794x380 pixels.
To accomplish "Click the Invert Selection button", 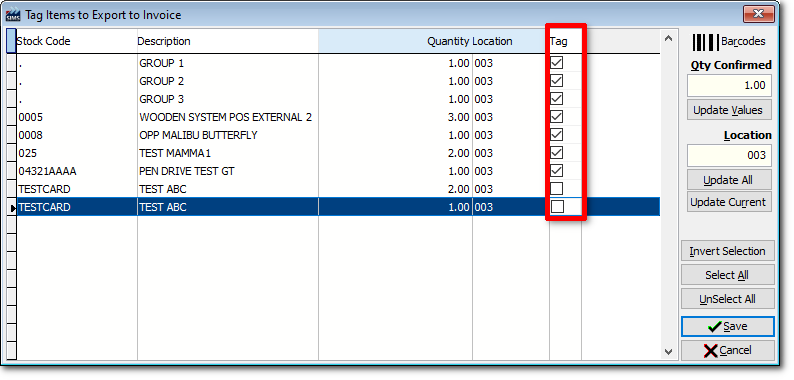I will pyautogui.click(x=728, y=251).
